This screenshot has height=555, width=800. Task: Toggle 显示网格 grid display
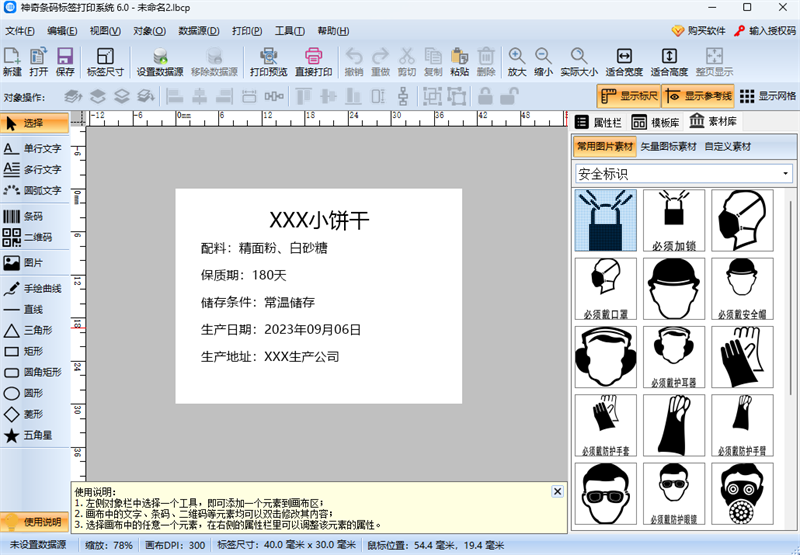[768, 97]
